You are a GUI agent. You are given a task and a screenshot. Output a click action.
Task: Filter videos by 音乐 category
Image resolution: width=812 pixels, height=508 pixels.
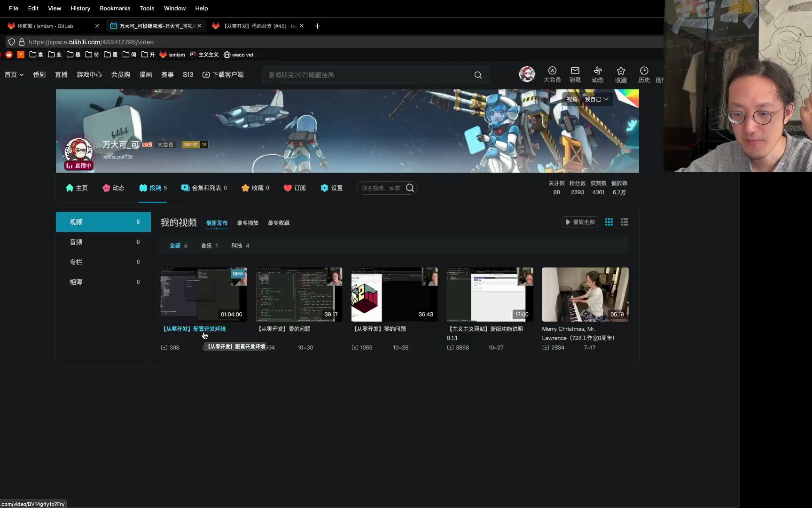pyautogui.click(x=210, y=246)
